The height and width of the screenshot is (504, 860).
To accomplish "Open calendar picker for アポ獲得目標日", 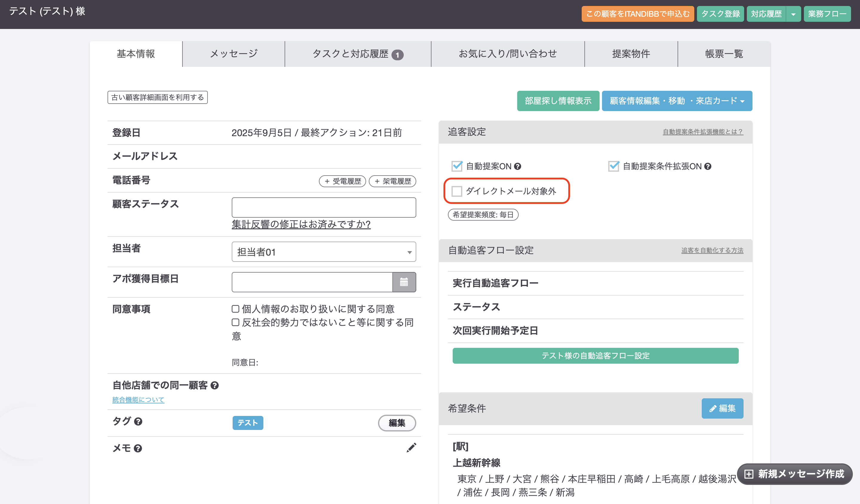I will [x=404, y=282].
